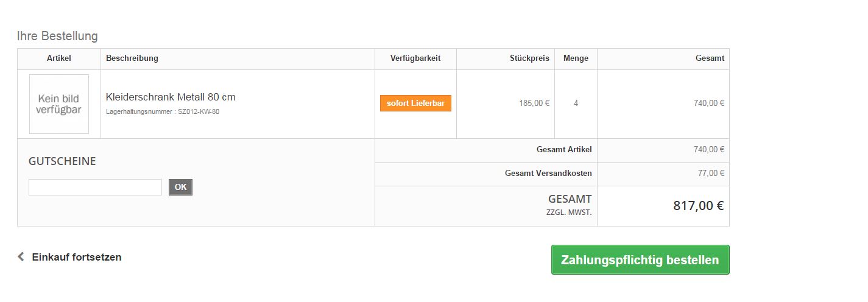Viewport: 868px width, 302px height.
Task: Click the Zahlungspflichtig bestellen button
Action: (x=640, y=260)
